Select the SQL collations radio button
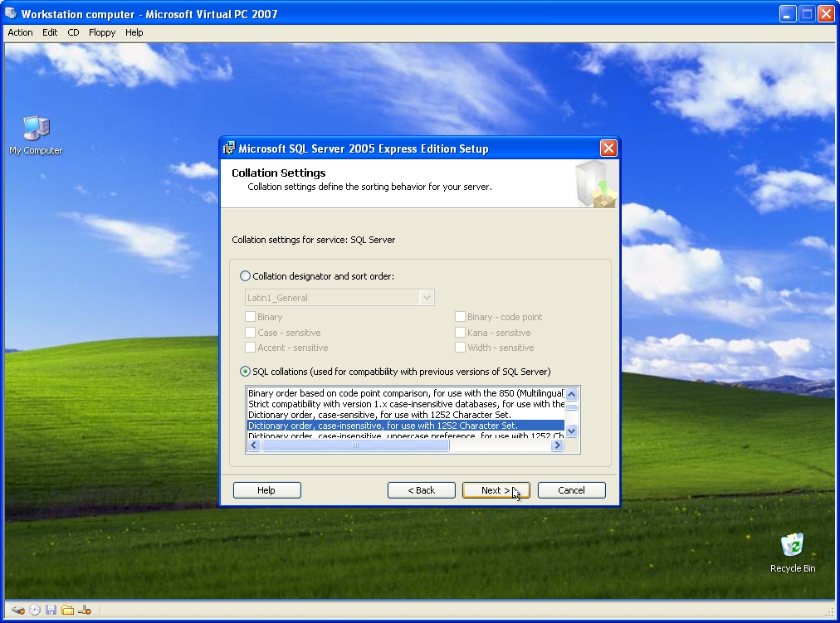The image size is (840, 623). point(245,372)
